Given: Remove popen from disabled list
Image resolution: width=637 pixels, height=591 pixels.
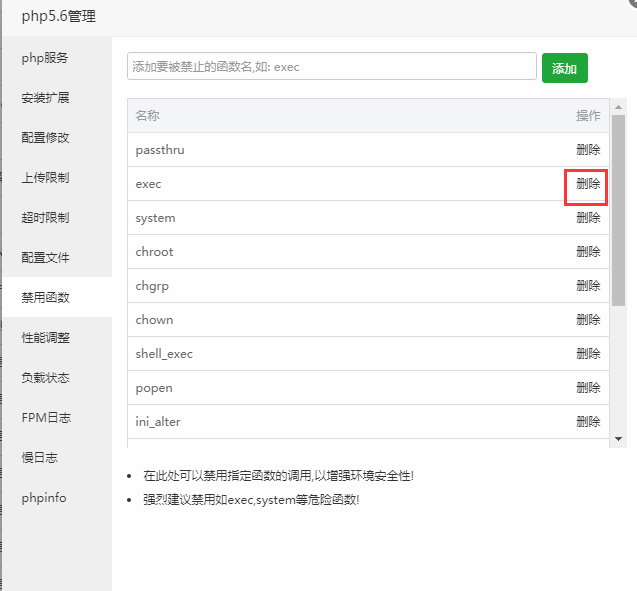Looking at the screenshot, I should click(588, 388).
